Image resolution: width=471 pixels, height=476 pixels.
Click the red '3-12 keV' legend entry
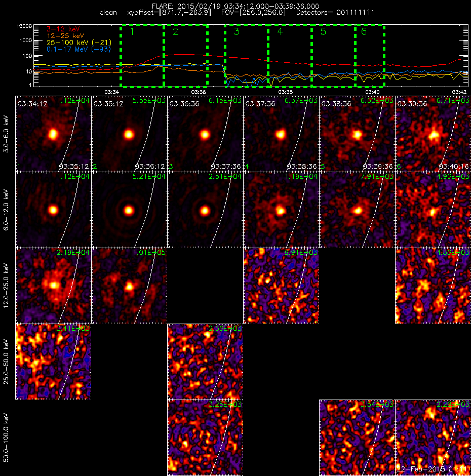pyautogui.click(x=63, y=29)
